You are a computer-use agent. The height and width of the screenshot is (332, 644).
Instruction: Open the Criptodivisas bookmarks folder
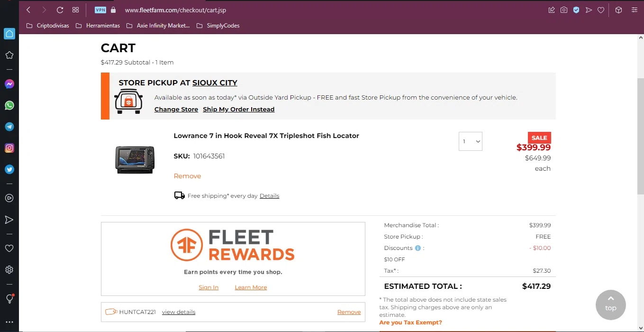click(x=48, y=26)
